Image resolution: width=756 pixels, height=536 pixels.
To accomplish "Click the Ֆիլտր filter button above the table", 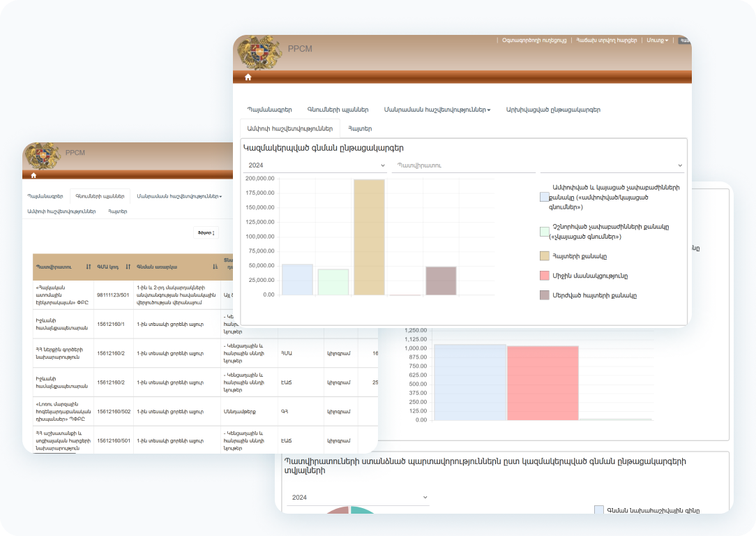I will 205,232.
